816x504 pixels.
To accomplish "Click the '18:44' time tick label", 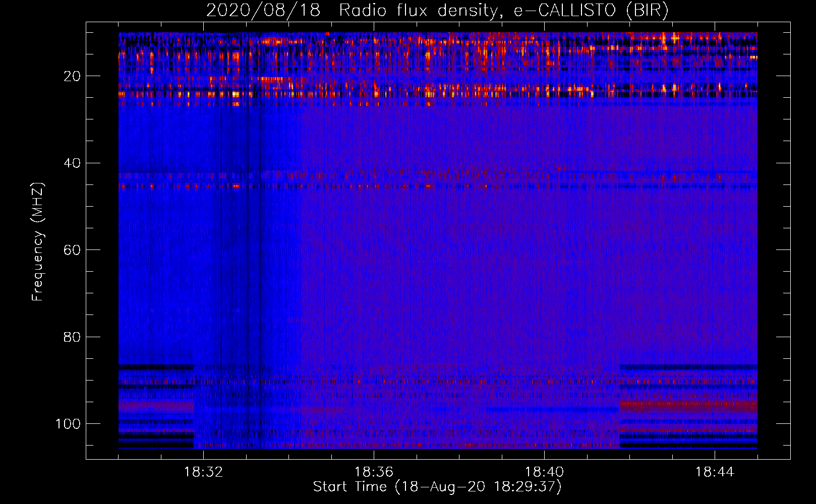I will [x=715, y=472].
